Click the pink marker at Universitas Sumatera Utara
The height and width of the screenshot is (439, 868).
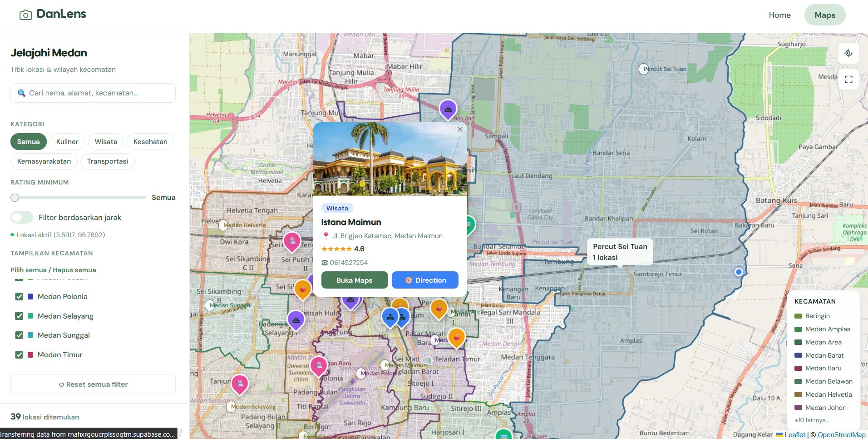pos(319,366)
